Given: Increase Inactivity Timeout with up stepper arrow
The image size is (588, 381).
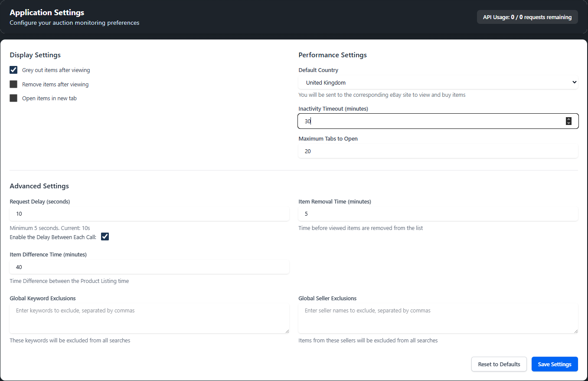Looking at the screenshot, I should tap(568, 119).
